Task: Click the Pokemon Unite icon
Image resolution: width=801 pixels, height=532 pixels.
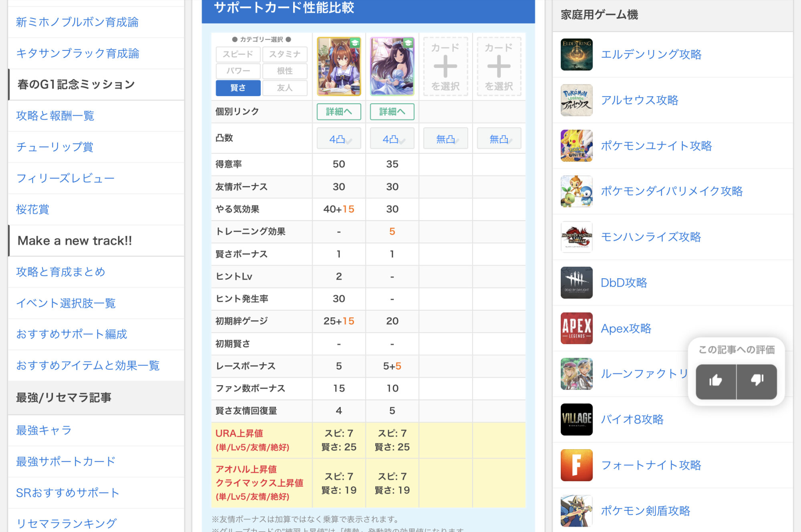Action: pos(576,146)
